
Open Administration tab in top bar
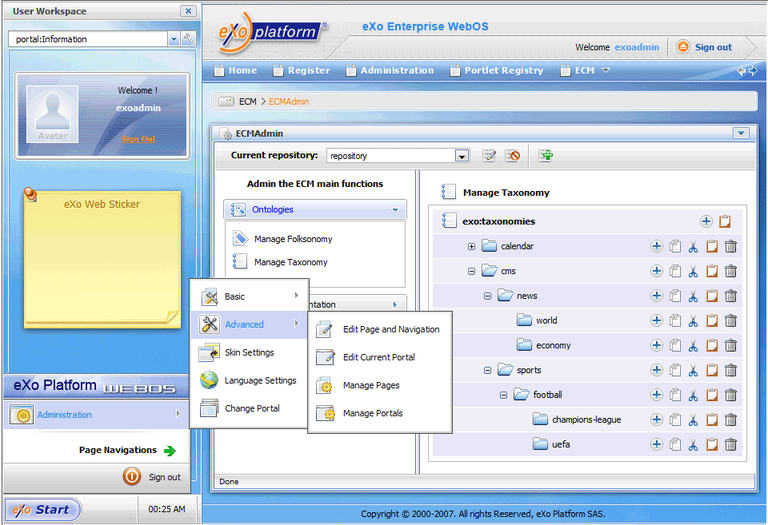390,71
